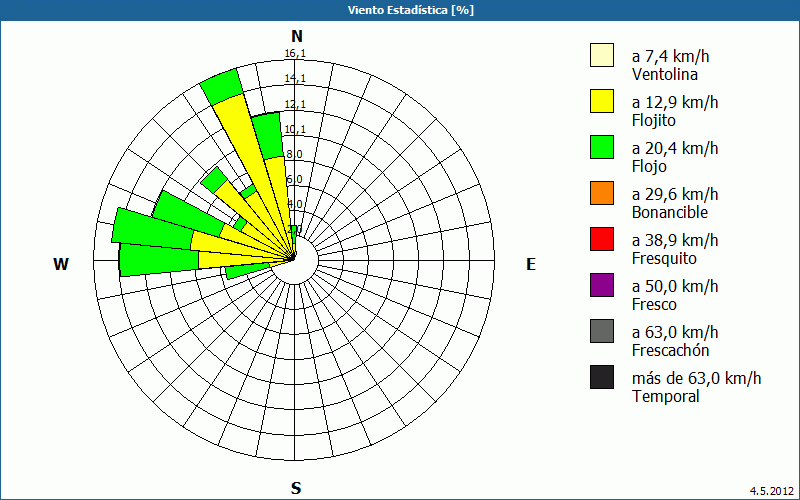This screenshot has width=800, height=500.
Task: Click the 'a 50,0 km/h' legend text
Action: click(675, 286)
